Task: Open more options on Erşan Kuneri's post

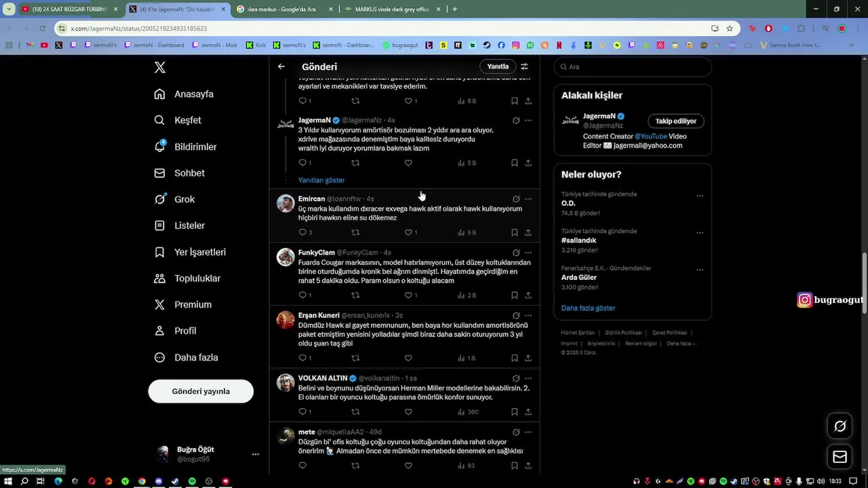Action: tap(528, 315)
